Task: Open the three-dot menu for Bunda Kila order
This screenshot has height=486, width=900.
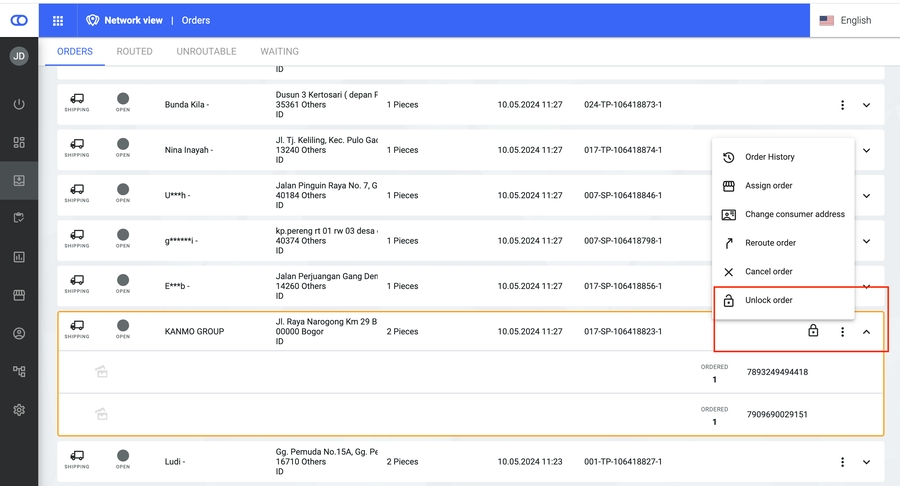Action: click(x=842, y=105)
